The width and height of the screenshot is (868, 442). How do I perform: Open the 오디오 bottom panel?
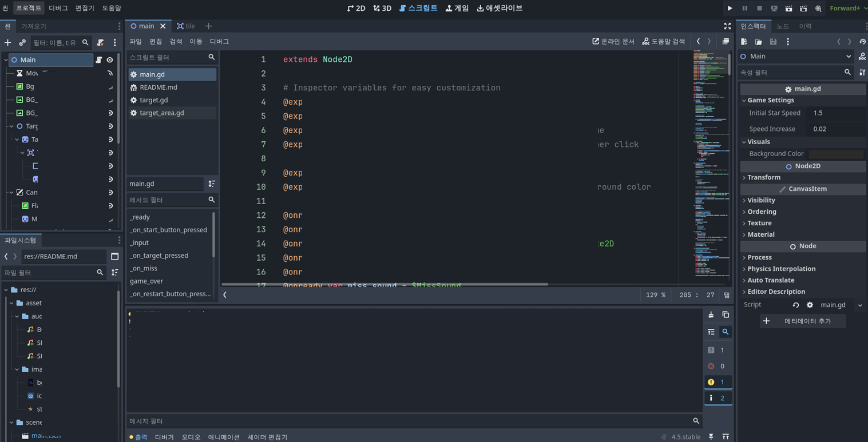point(191,437)
